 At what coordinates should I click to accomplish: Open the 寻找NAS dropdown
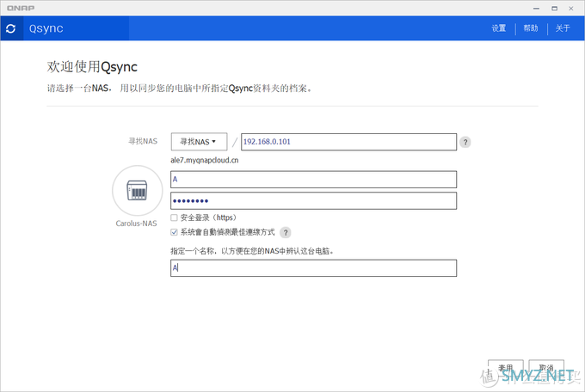(x=198, y=142)
